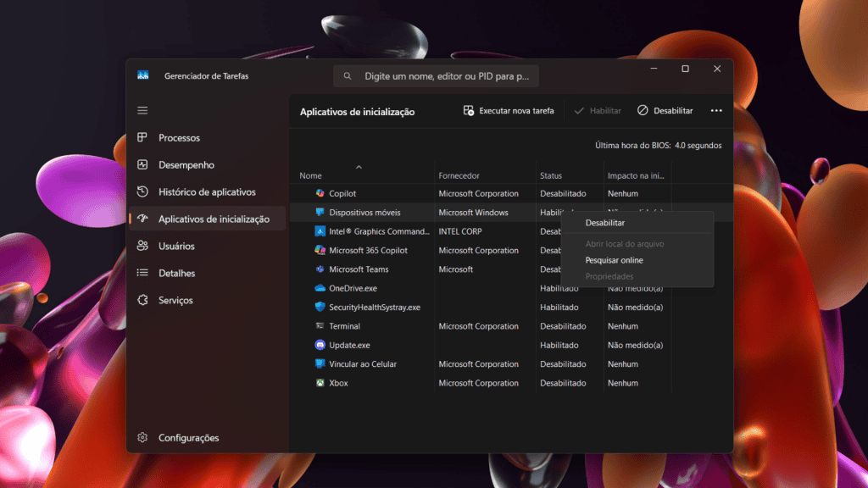The width and height of the screenshot is (868, 488).
Task: Choose Pesquisar online in the context menu
Action: (x=614, y=260)
